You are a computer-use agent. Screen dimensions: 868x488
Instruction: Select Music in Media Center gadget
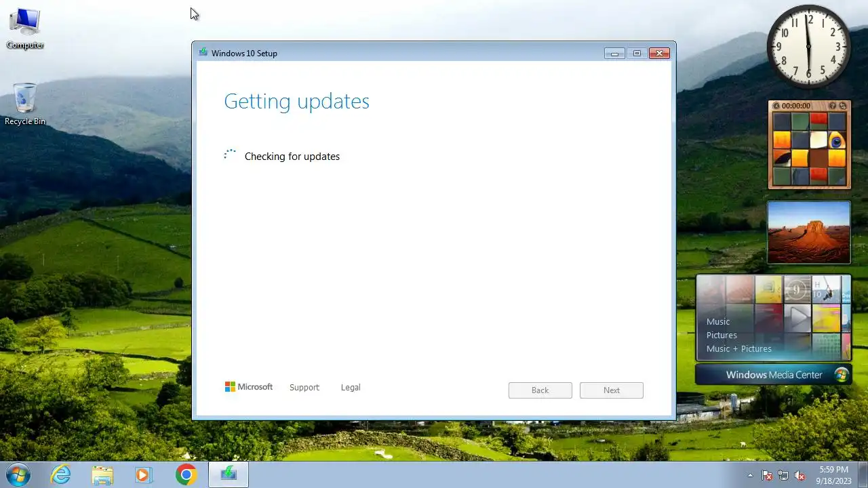(x=718, y=321)
